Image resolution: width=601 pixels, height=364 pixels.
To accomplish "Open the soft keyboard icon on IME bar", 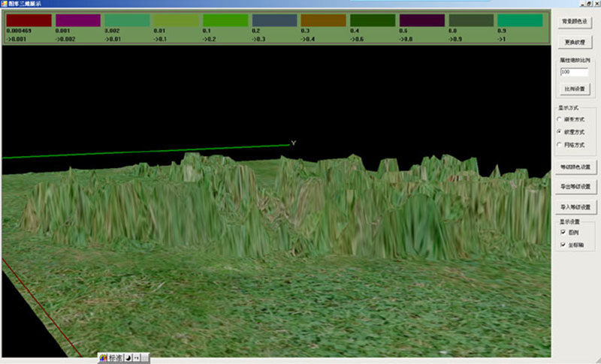I will (x=145, y=358).
